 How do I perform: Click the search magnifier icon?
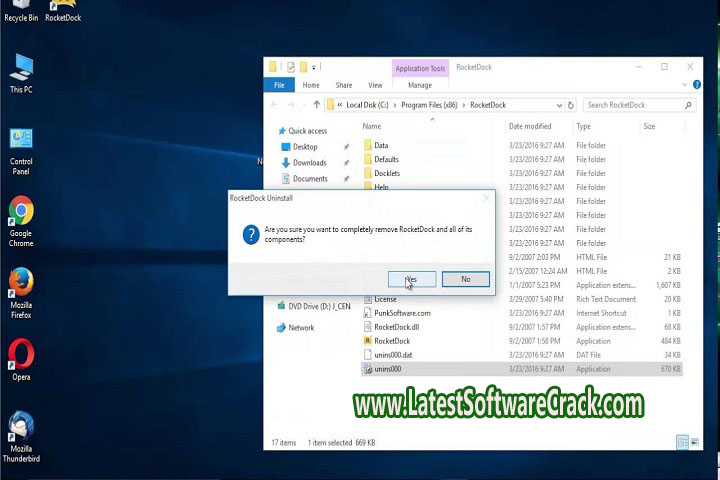pyautogui.click(x=688, y=105)
